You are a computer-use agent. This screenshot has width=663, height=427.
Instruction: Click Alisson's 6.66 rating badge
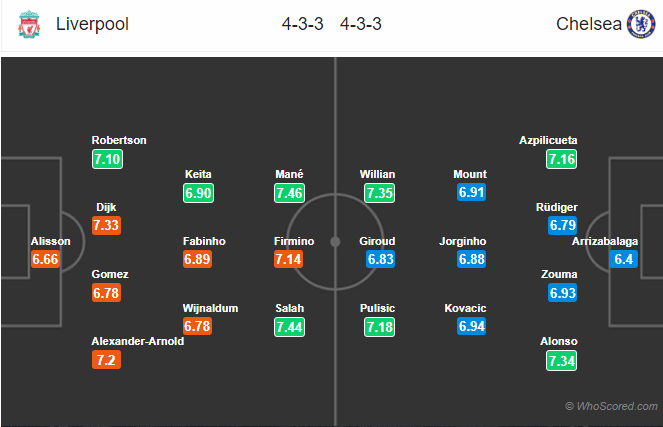tap(45, 259)
